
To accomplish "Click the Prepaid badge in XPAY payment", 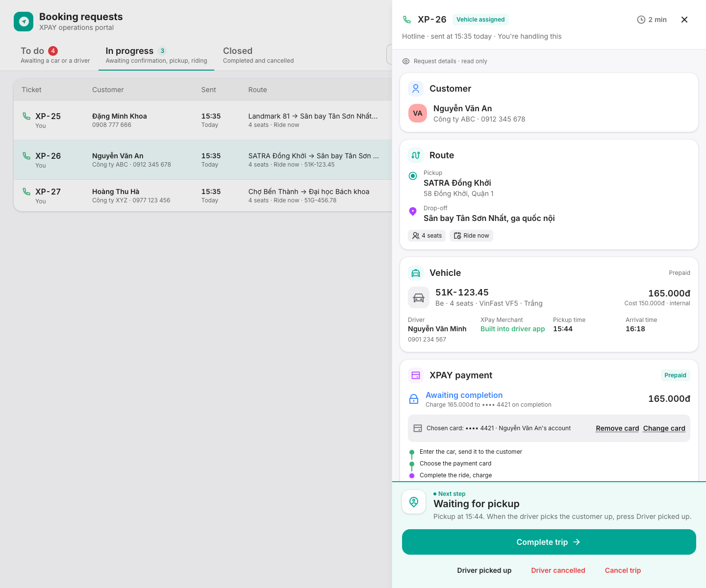I will tap(675, 375).
